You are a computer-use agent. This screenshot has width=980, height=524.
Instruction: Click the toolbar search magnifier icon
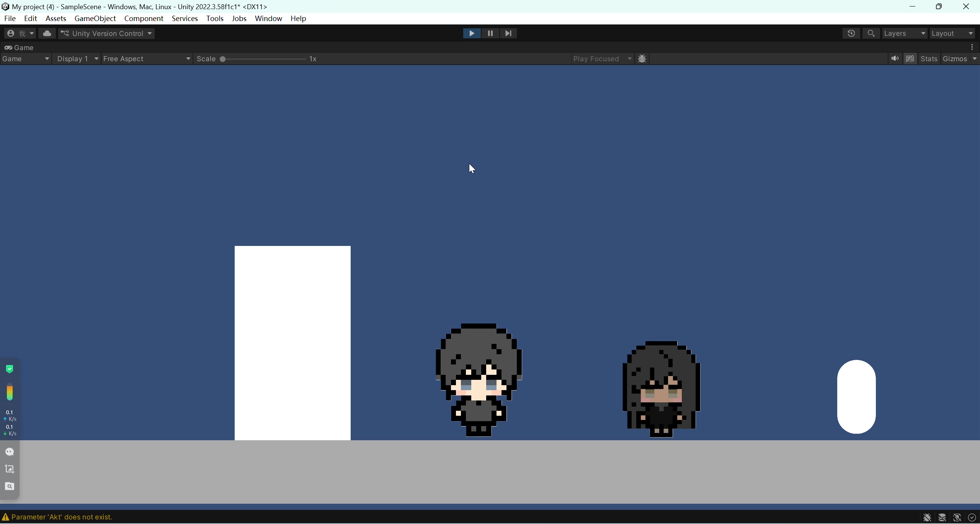click(871, 33)
